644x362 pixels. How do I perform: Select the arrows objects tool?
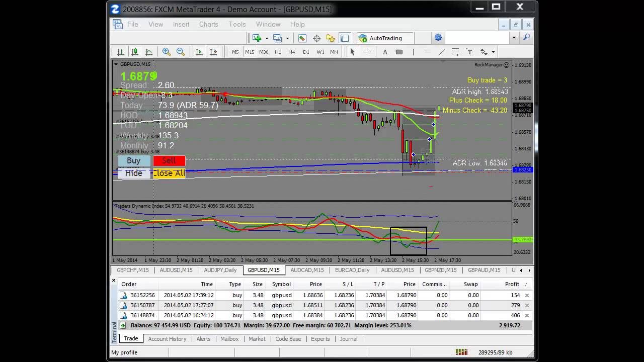point(484,52)
